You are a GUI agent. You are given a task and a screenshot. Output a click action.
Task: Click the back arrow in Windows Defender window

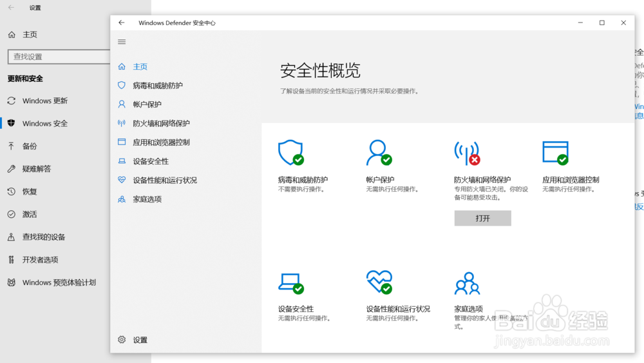point(122,23)
